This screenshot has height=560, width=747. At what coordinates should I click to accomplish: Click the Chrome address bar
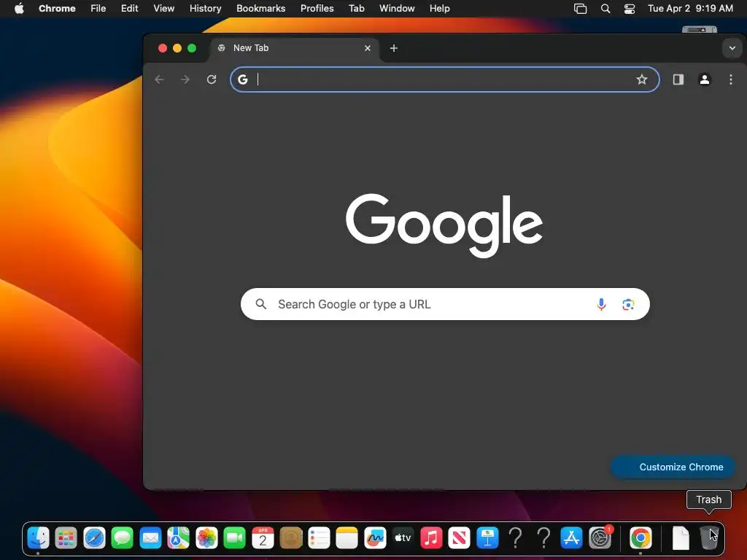pos(444,79)
